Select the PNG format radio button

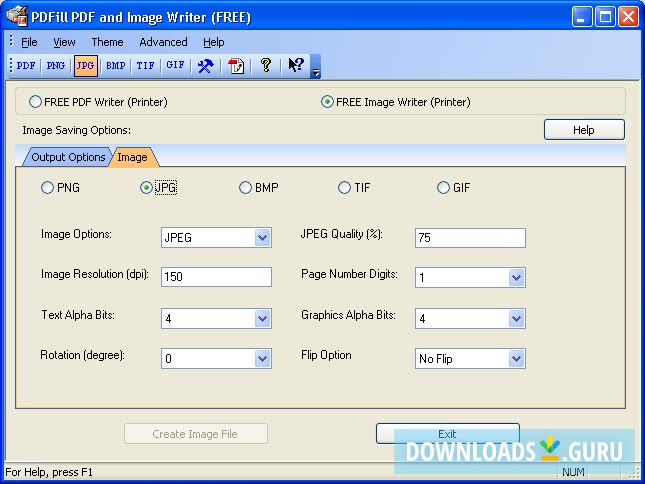coord(47,188)
